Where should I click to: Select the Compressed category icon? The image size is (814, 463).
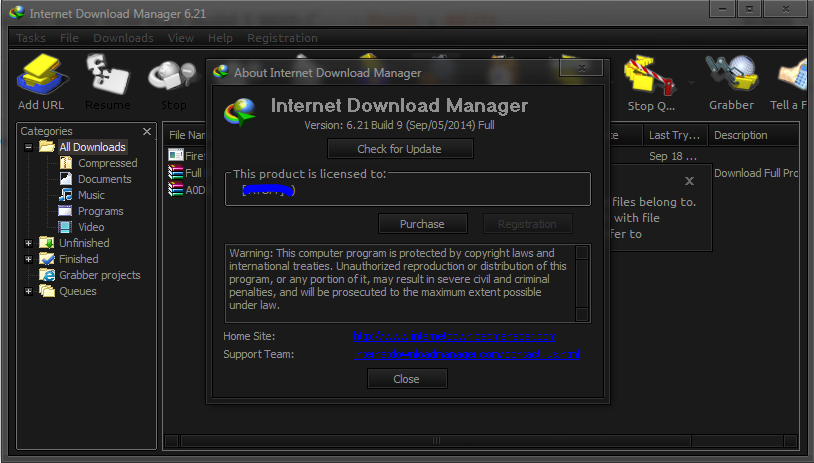(66, 163)
